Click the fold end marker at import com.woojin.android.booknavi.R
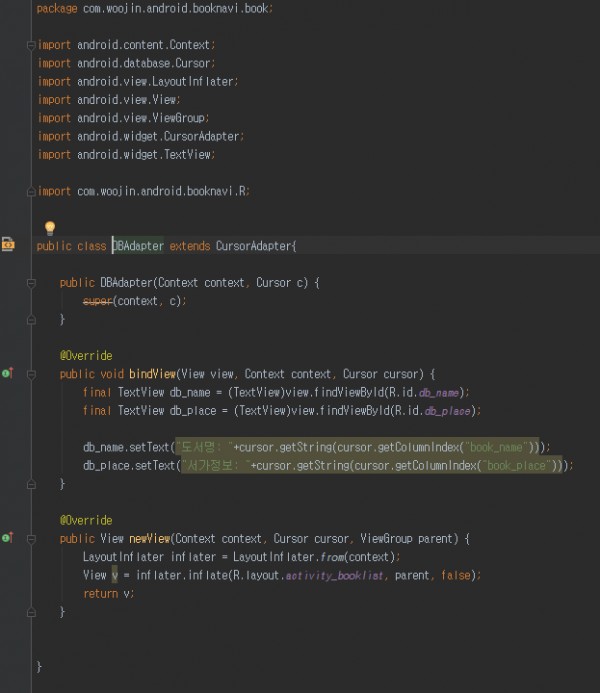Image resolution: width=600 pixels, height=693 pixels. [x=31, y=191]
